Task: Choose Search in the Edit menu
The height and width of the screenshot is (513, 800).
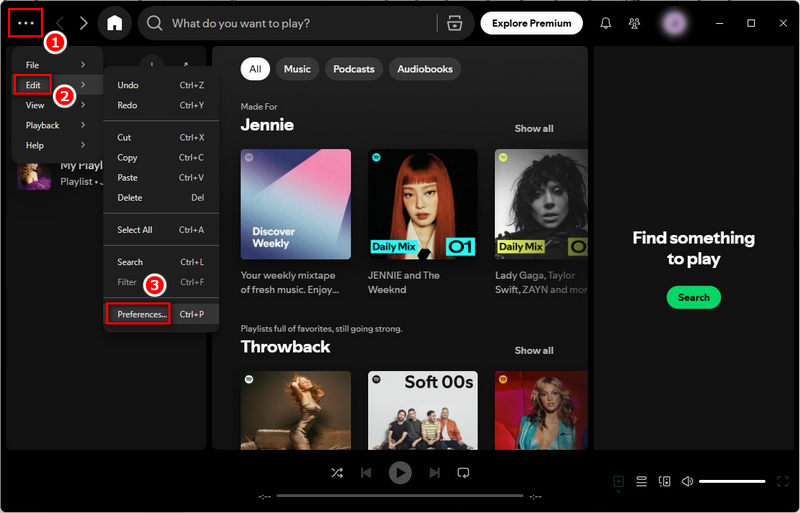Action: pos(161,262)
